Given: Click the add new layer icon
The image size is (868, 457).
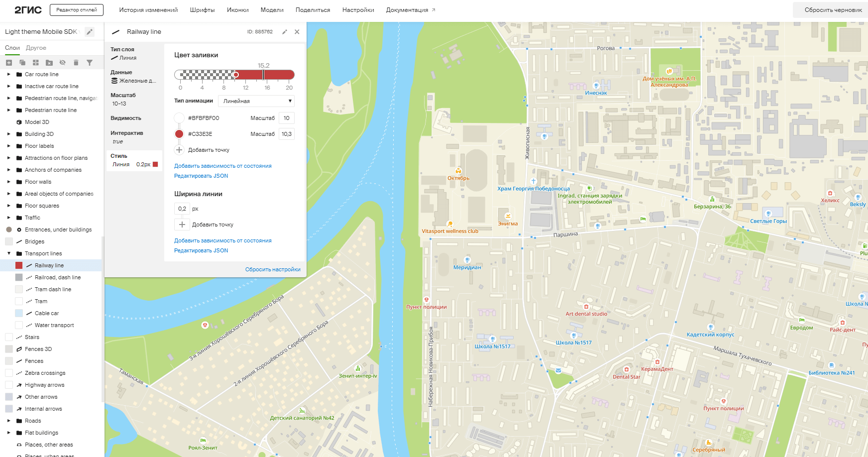Looking at the screenshot, I should (8, 63).
